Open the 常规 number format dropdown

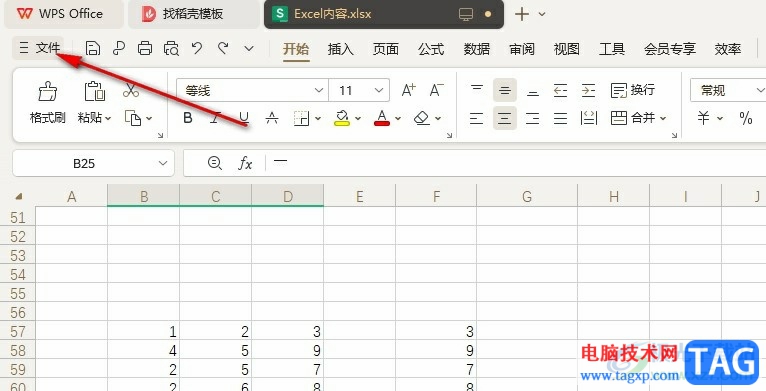pos(728,90)
